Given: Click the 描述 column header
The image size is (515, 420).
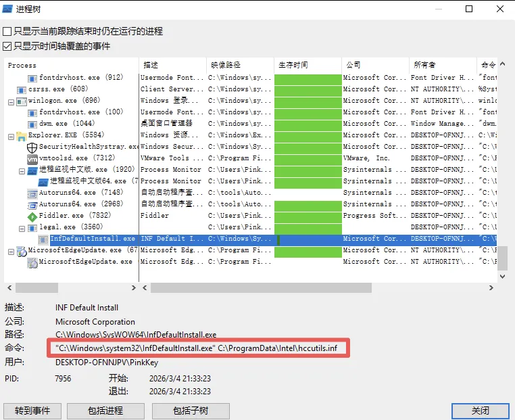Looking at the screenshot, I should pyautogui.click(x=173, y=65).
